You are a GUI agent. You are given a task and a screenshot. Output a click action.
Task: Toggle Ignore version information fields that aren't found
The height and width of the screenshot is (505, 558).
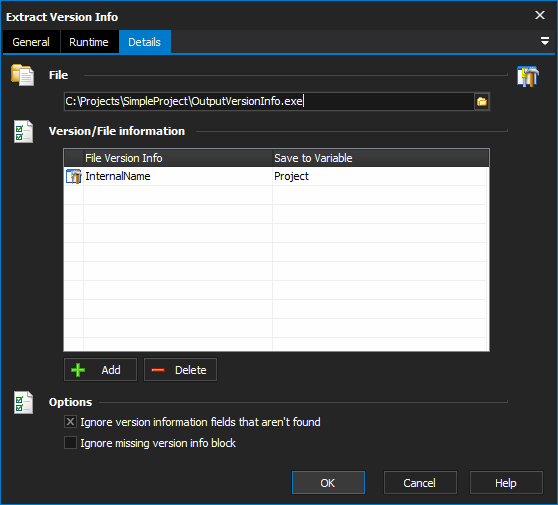70,422
